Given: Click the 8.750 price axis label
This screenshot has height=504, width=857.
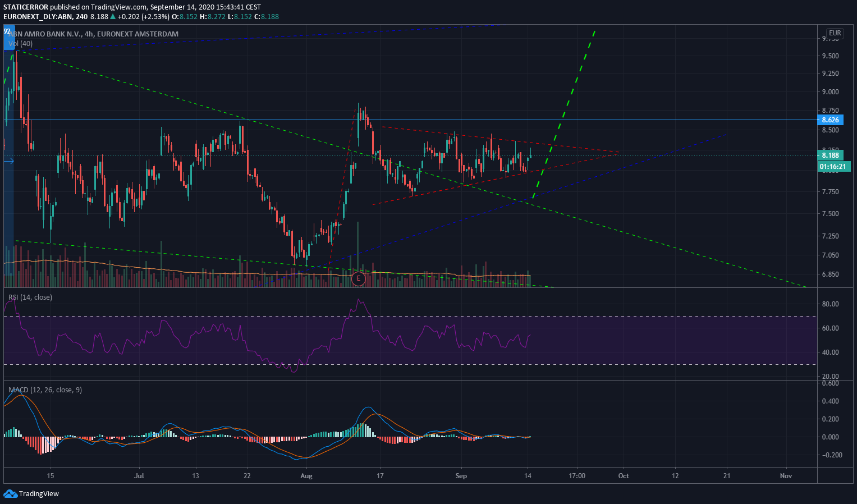Looking at the screenshot, I should (831, 111).
